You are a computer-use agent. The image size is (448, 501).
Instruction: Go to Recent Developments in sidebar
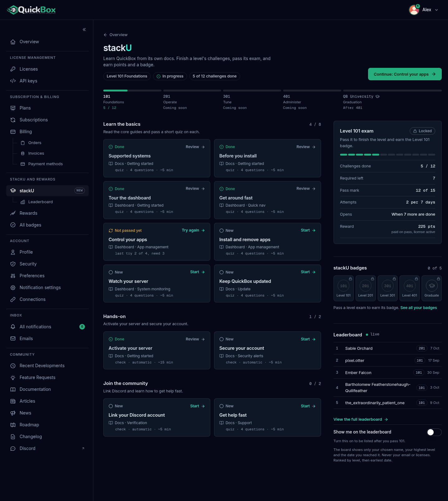pyautogui.click(x=47, y=366)
